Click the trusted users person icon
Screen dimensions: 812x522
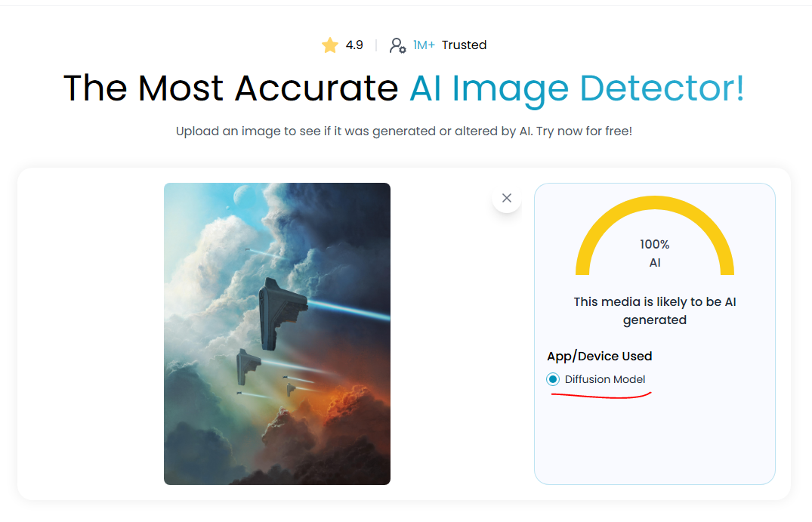398,45
